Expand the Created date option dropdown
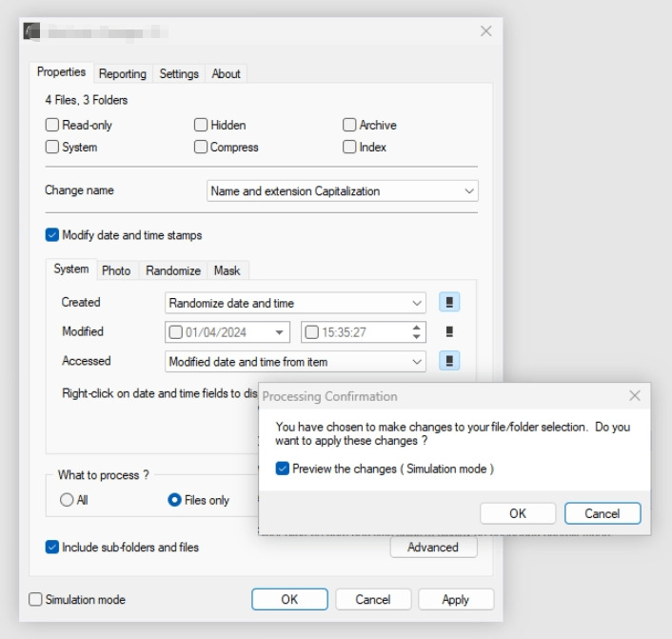This screenshot has width=672, height=639. pyautogui.click(x=417, y=303)
